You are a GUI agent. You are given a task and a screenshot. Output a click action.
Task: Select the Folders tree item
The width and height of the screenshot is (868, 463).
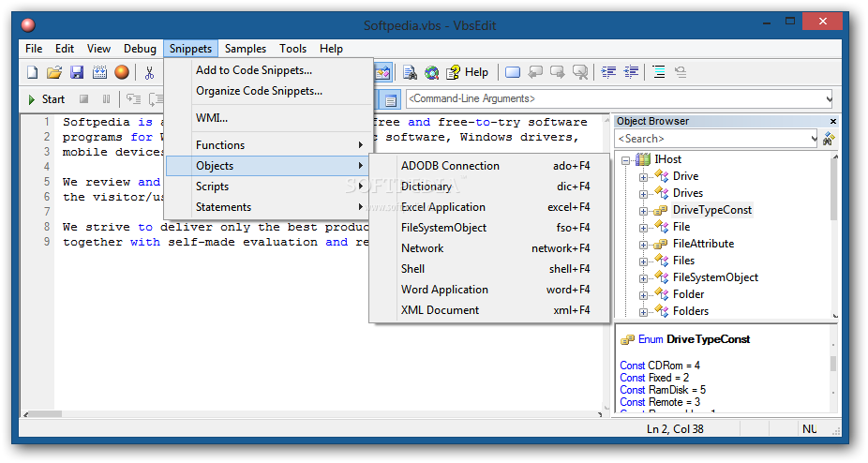point(690,311)
